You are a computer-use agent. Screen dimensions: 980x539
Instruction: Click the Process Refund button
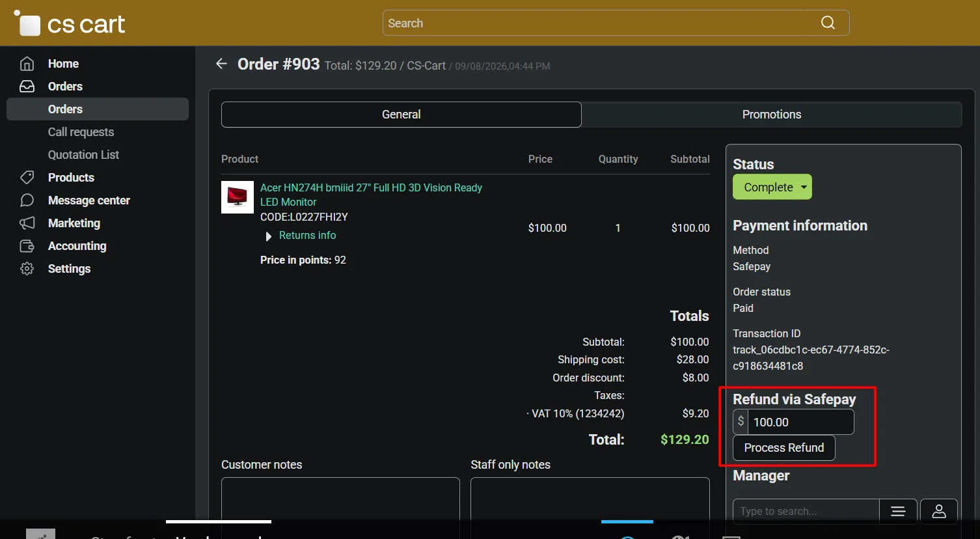pos(784,448)
